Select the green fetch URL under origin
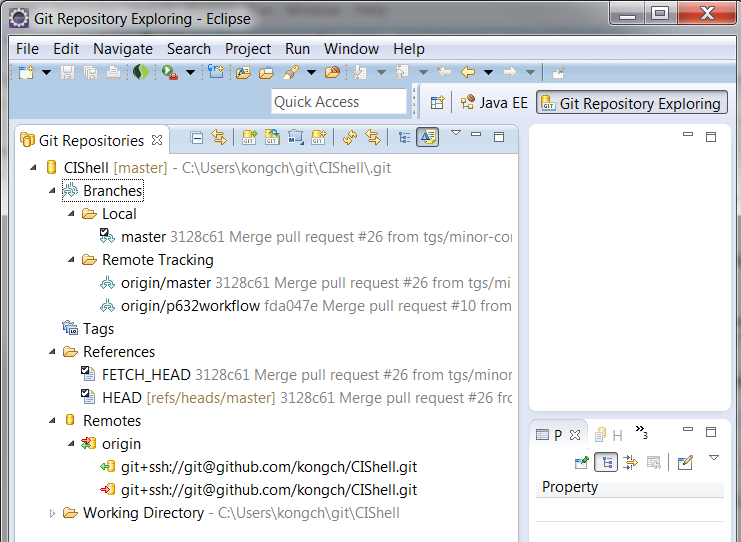This screenshot has width=741, height=542. pos(258,467)
